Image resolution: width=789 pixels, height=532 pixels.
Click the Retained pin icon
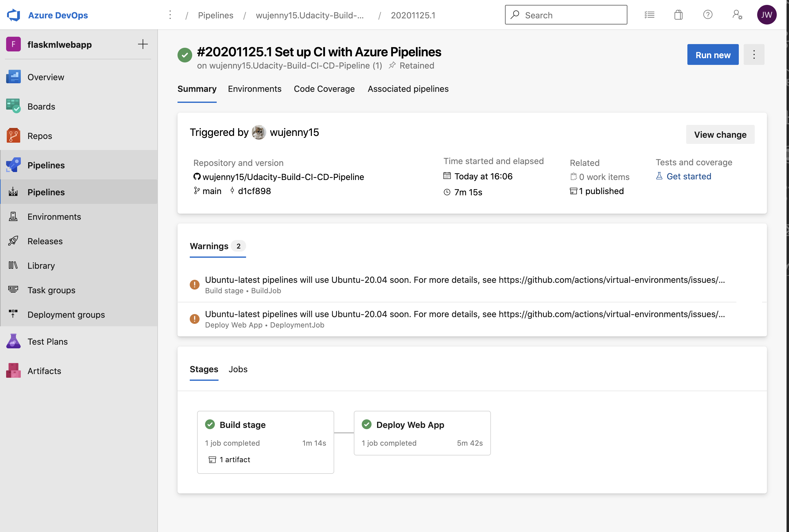click(x=392, y=65)
